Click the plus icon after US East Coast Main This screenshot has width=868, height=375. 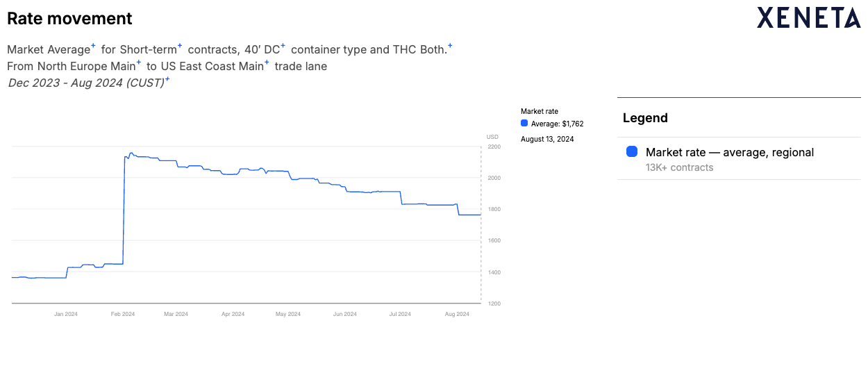(x=267, y=62)
